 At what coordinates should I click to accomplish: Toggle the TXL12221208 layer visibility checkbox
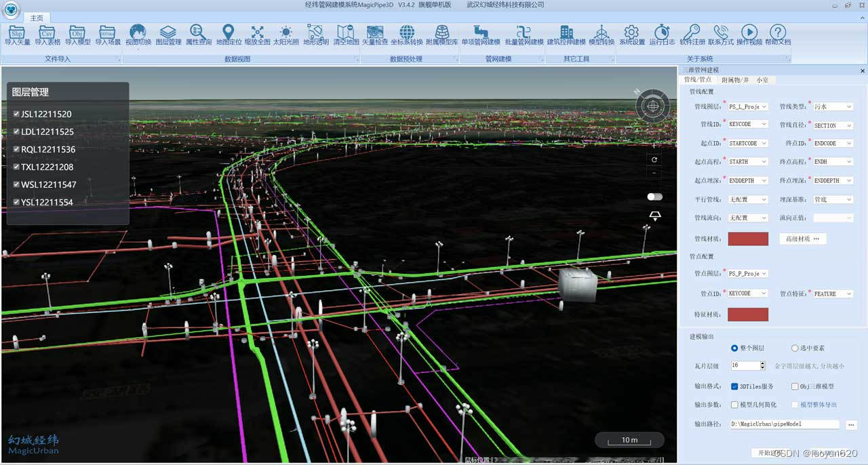(x=16, y=167)
